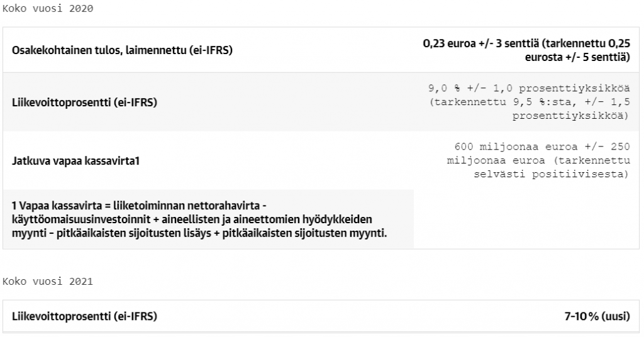Select 'Jatkuva vapaa kassavirta1' row label

[x=75, y=160]
